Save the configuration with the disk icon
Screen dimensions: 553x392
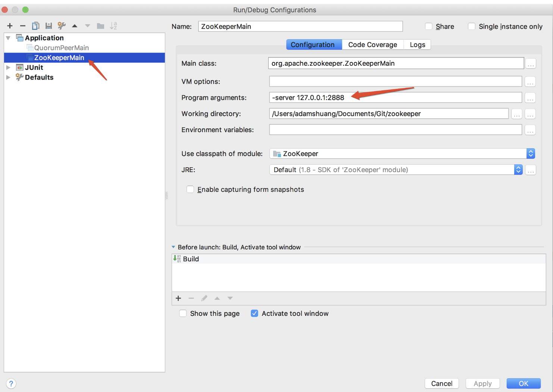pyautogui.click(x=49, y=26)
